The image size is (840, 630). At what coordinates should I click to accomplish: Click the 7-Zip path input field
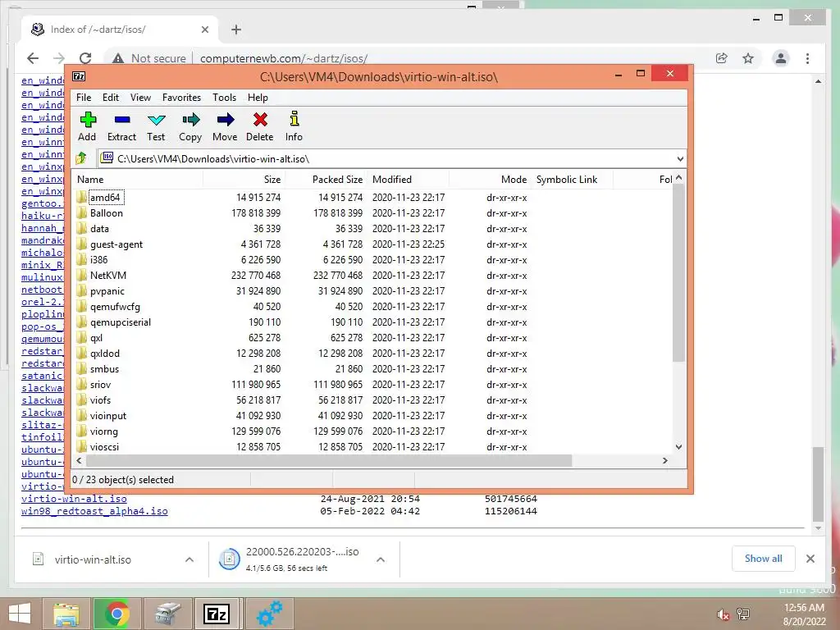[x=391, y=158]
